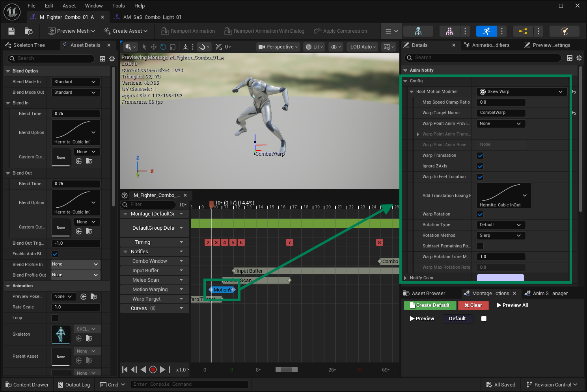The width and height of the screenshot is (587, 392).
Task: Click the Notify Color swatch
Action: tap(500, 278)
